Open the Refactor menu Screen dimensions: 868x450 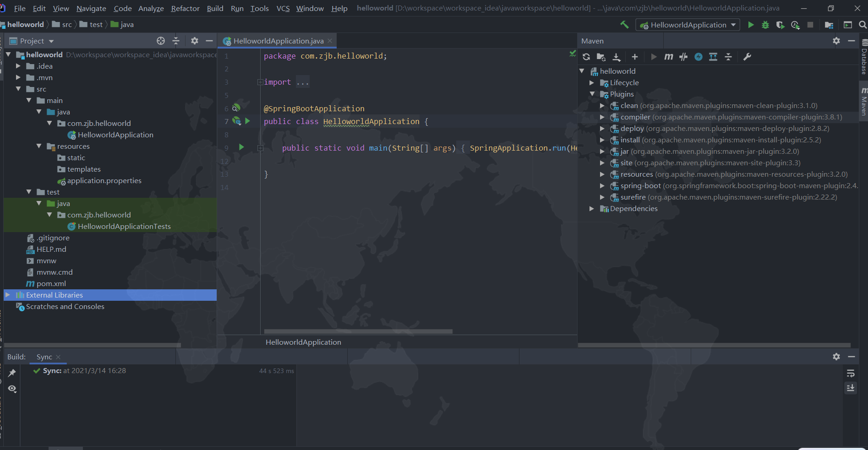[185, 8]
